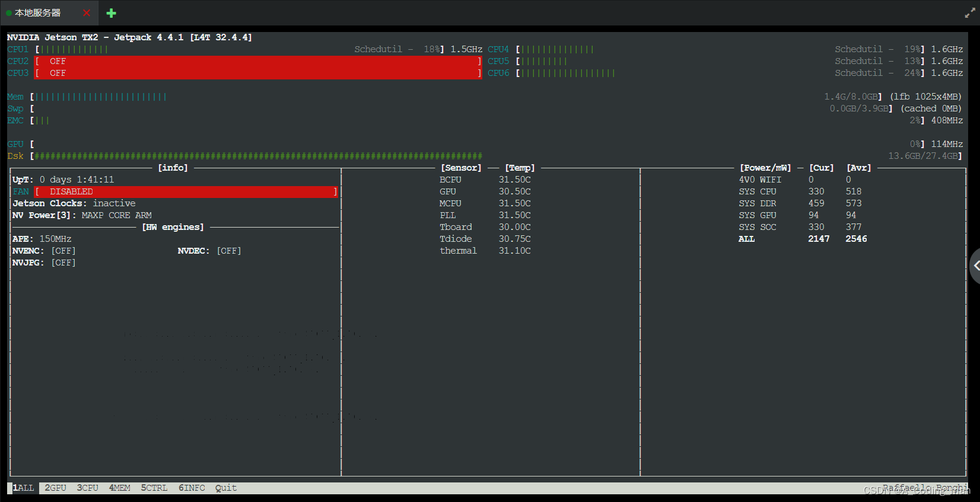This screenshot has width=980, height=502.
Task: Click the [Power/mW] column header
Action: [x=765, y=168]
